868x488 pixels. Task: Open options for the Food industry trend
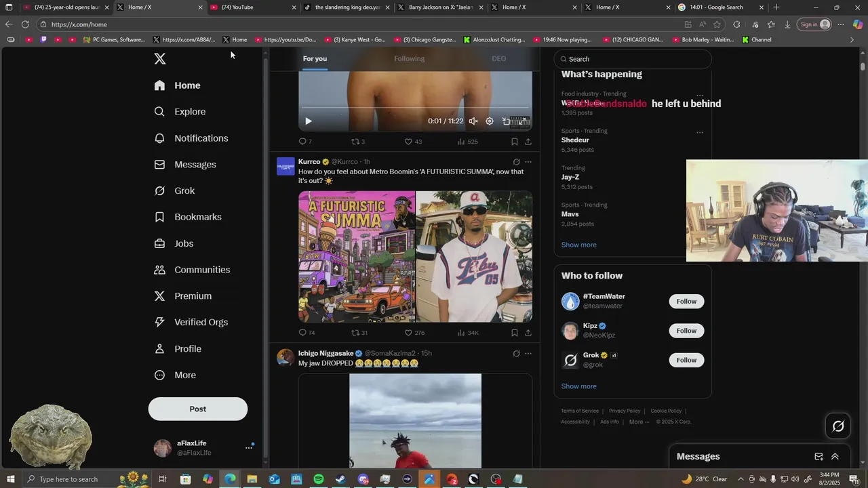700,96
